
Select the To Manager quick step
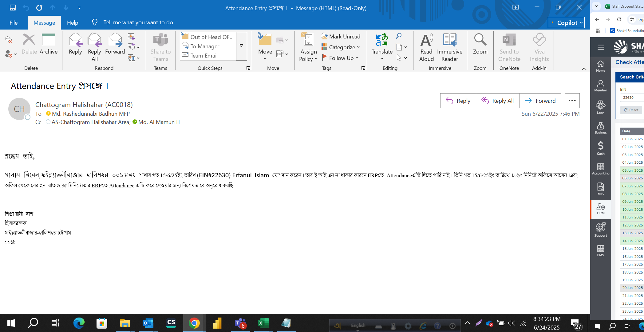point(208,46)
